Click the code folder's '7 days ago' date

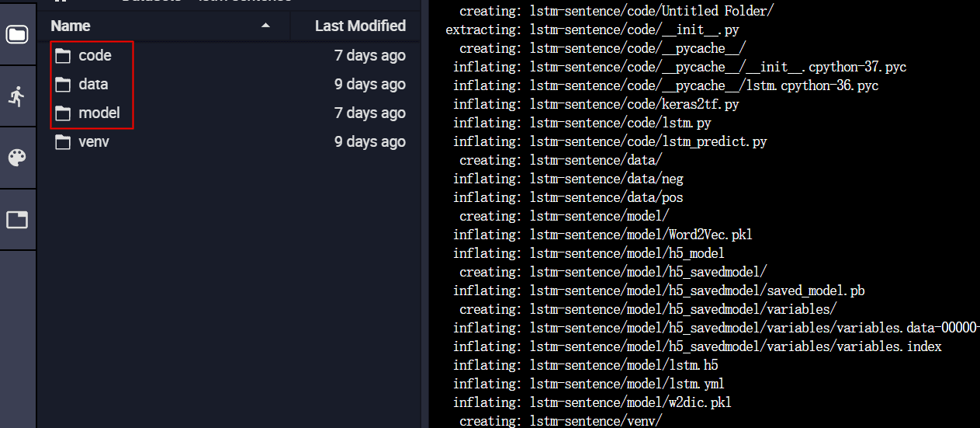tap(369, 56)
